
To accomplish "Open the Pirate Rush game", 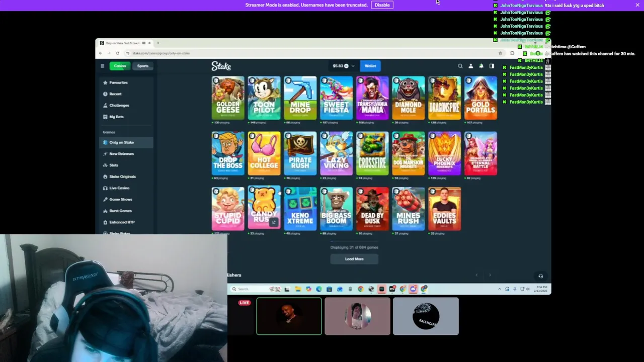I will (x=300, y=153).
